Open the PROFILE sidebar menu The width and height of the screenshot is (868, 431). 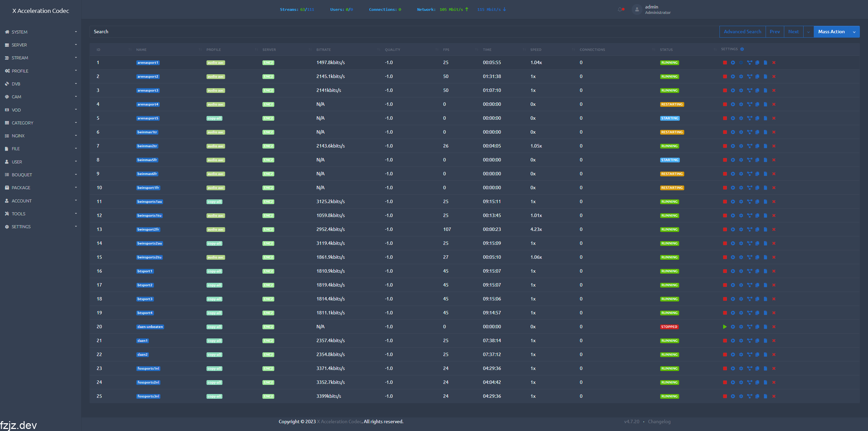coord(41,71)
